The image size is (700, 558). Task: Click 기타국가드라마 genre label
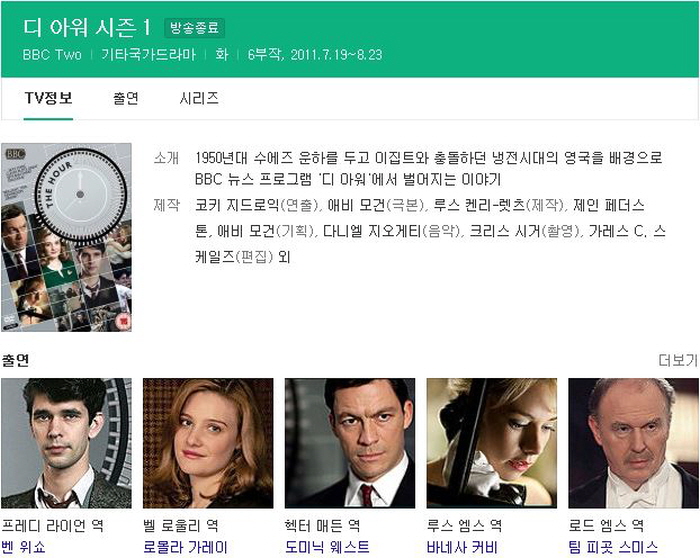pos(149,55)
